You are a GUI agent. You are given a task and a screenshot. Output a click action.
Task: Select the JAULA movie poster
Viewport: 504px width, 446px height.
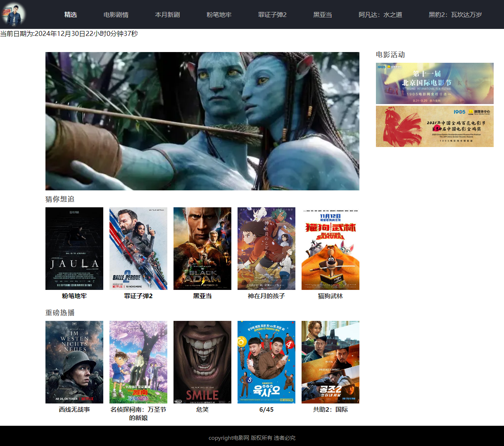coord(74,249)
